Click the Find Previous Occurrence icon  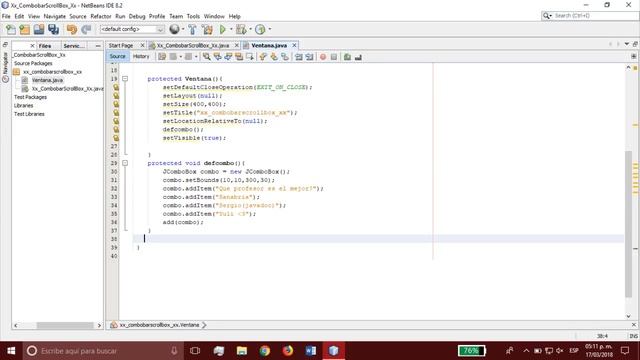218,57
